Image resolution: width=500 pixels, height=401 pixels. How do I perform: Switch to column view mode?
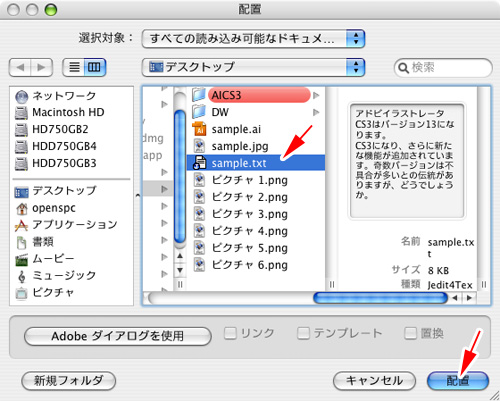95,67
